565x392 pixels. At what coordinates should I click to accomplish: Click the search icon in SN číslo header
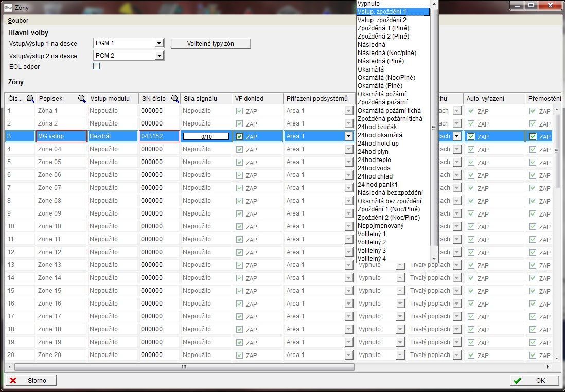175,99
